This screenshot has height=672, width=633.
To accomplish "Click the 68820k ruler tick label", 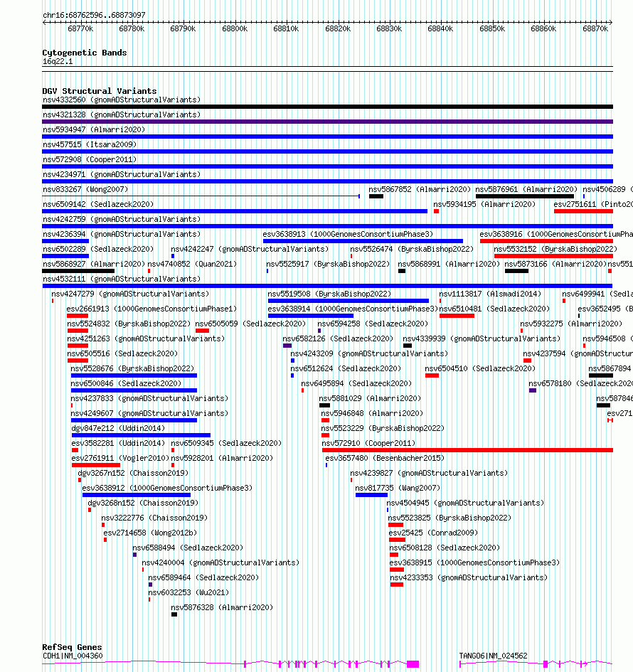I will click(x=338, y=28).
